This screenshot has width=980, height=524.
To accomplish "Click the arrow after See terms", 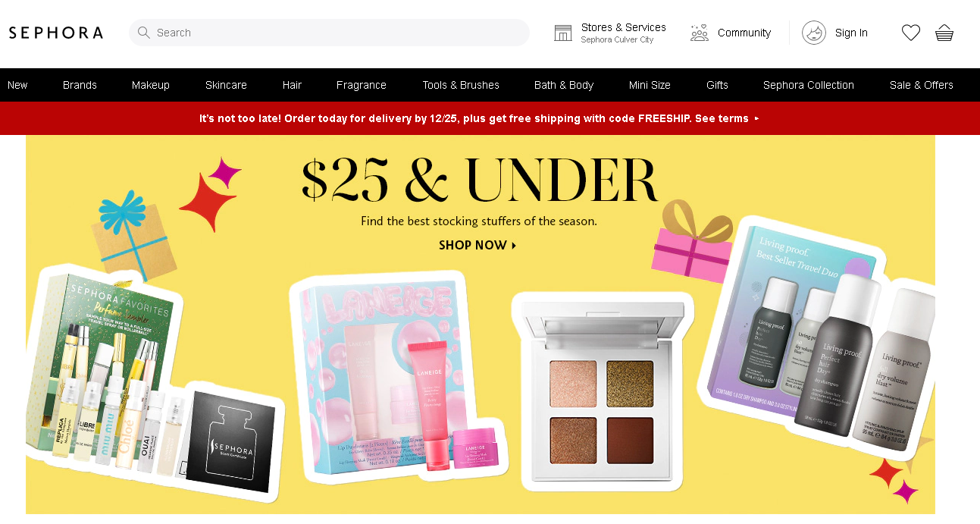I will tap(756, 118).
